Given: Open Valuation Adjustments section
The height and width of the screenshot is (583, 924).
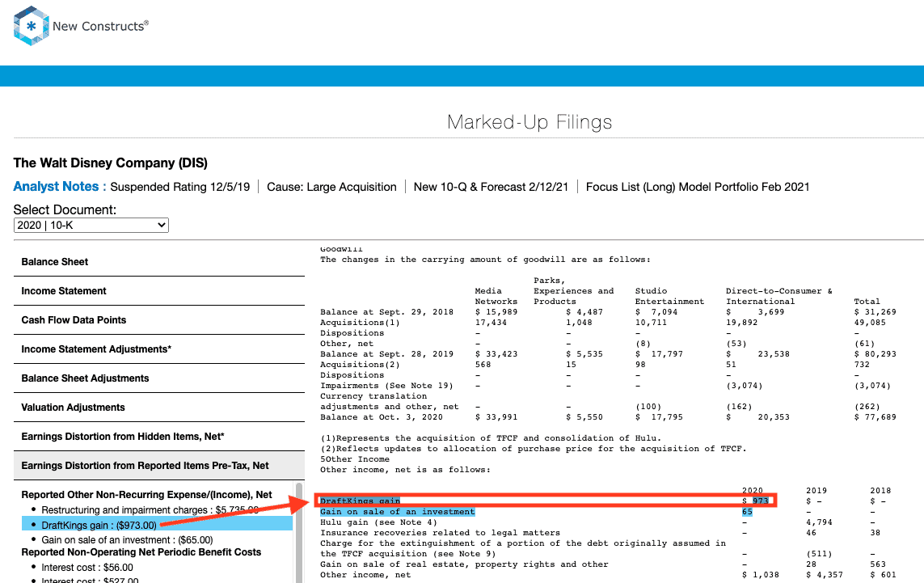Looking at the screenshot, I should (159, 408).
